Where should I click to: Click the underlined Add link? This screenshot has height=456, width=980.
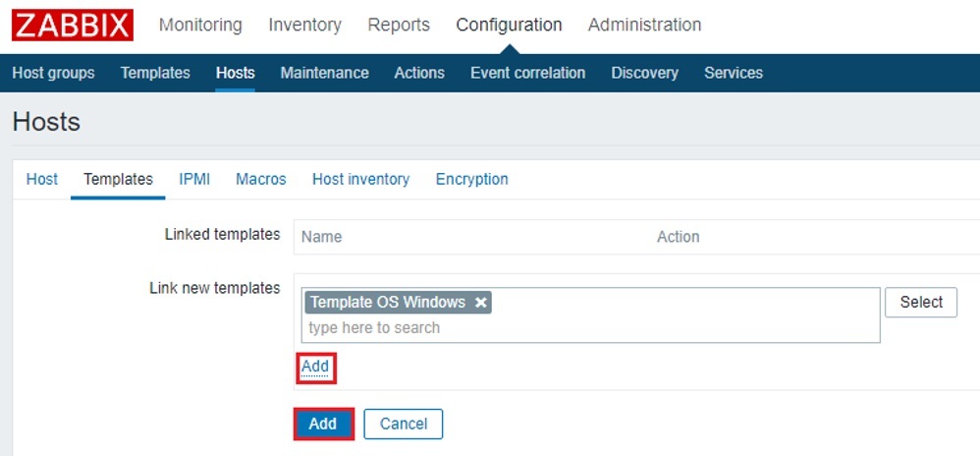point(315,367)
